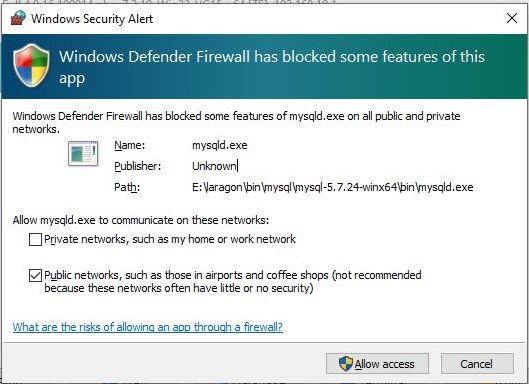Allow access for mysqld.exe

[377, 364]
